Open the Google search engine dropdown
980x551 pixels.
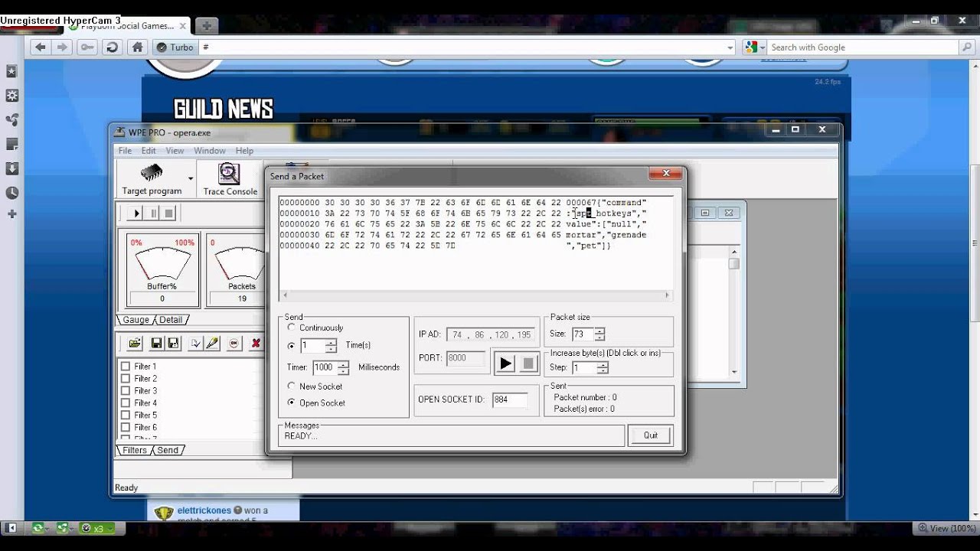(x=763, y=47)
